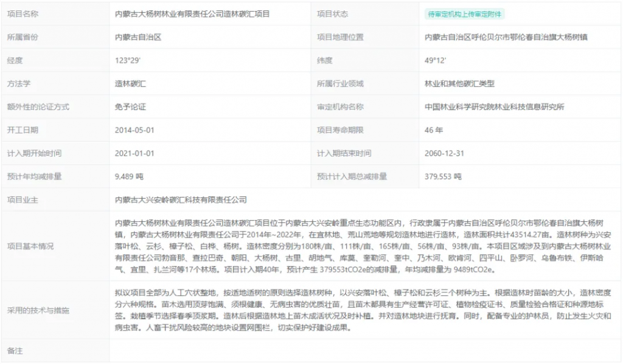Select the 所属省份 label cell
Screen dimensions: 623x364
click(x=22, y=37)
